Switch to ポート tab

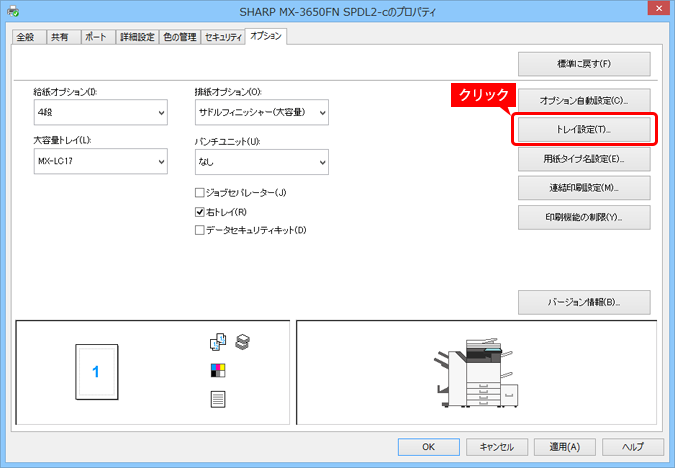[x=96, y=37]
